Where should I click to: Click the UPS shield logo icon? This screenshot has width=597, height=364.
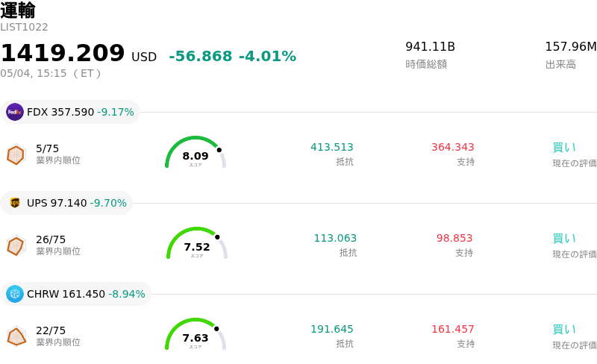pos(15,203)
